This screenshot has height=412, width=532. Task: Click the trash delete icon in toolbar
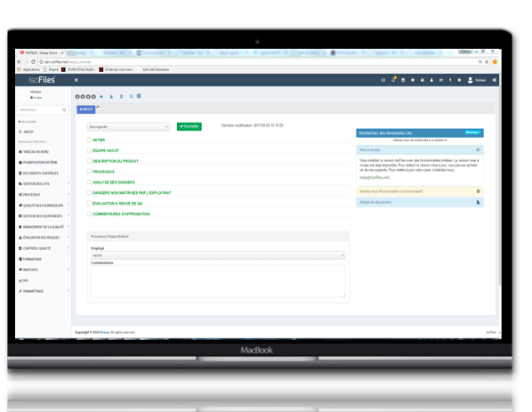pyautogui.click(x=121, y=97)
